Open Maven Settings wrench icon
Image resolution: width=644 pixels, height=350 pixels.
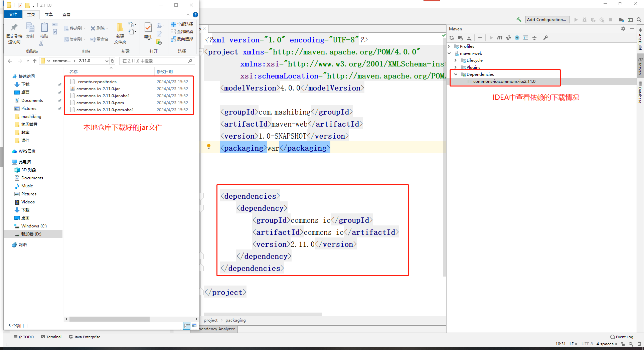pos(545,38)
